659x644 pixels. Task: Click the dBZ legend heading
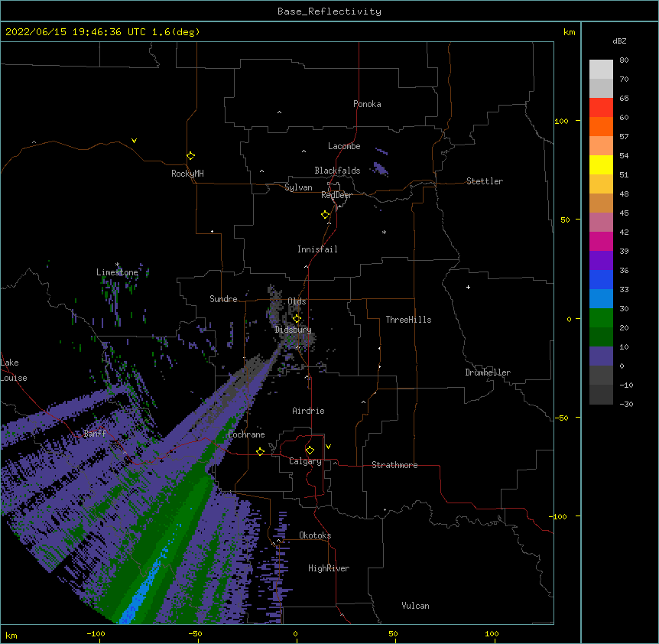click(619, 41)
